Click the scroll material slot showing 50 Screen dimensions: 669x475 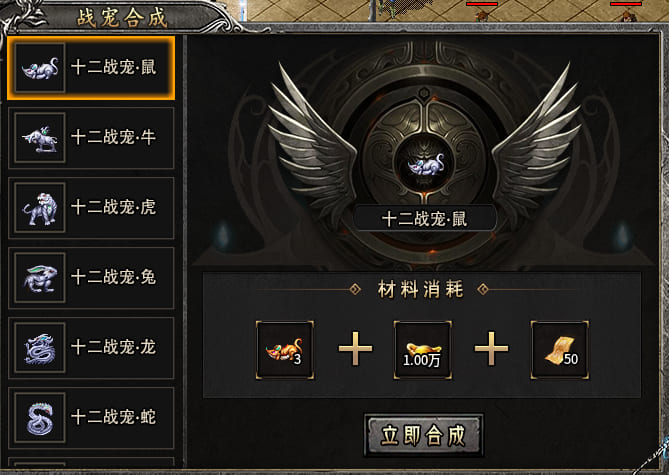(x=560, y=350)
